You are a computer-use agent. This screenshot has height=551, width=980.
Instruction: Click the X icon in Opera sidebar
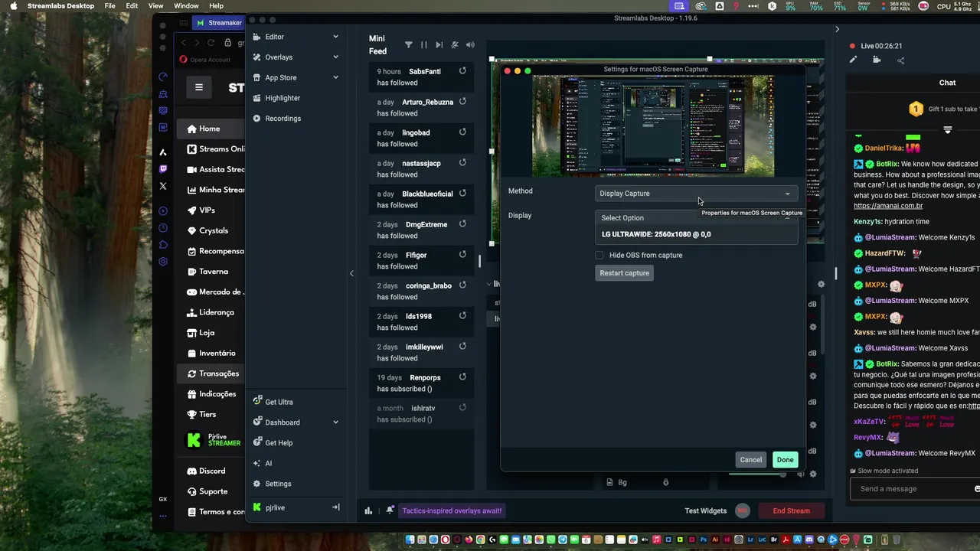coord(163,186)
